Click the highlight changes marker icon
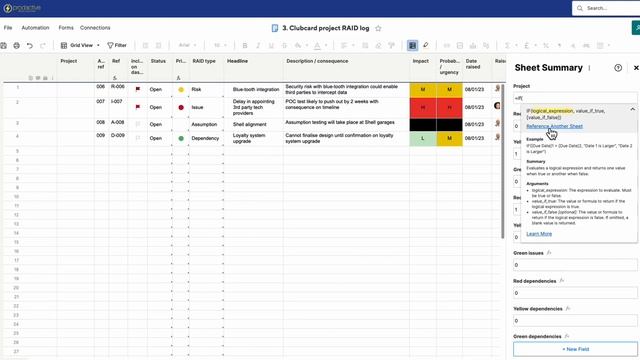Image resolution: width=640 pixels, height=360 pixels. 426,45
